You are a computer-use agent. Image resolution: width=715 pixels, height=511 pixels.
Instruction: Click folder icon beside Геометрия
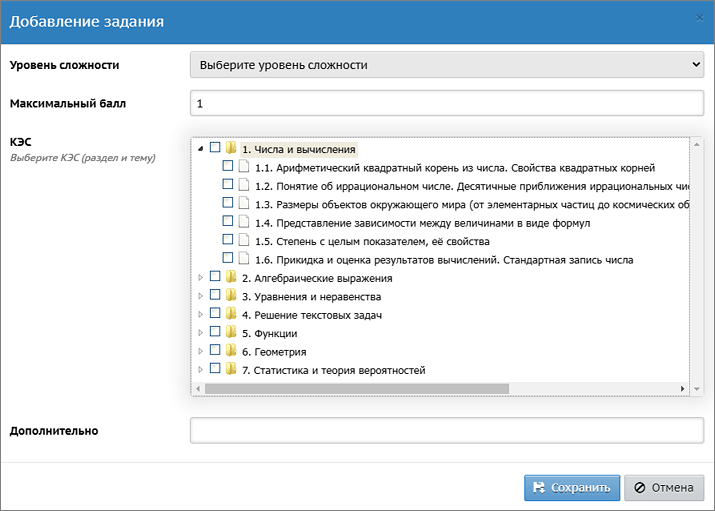[231, 352]
